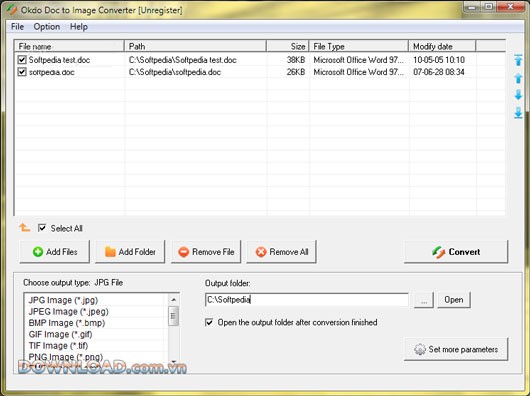Click the Remove All button
Image resolution: width=530 pixels, height=396 pixels.
(282, 252)
